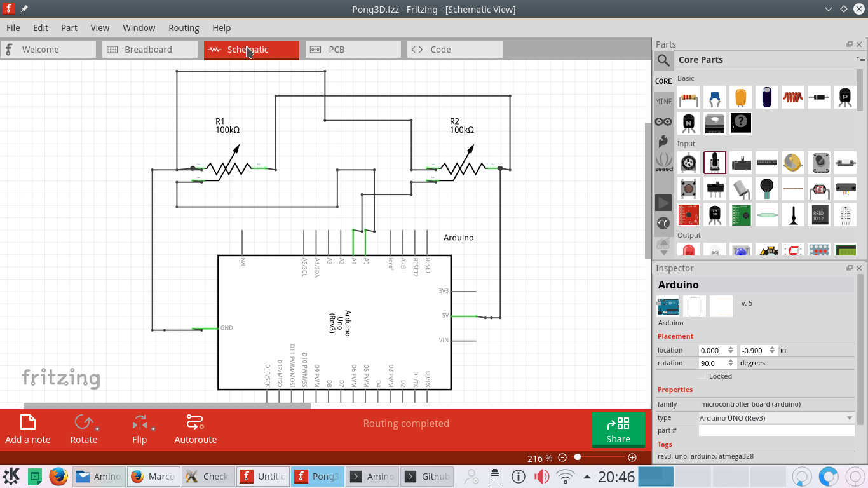Float the Inspector panel
This screenshot has height=488, width=868.
850,268
